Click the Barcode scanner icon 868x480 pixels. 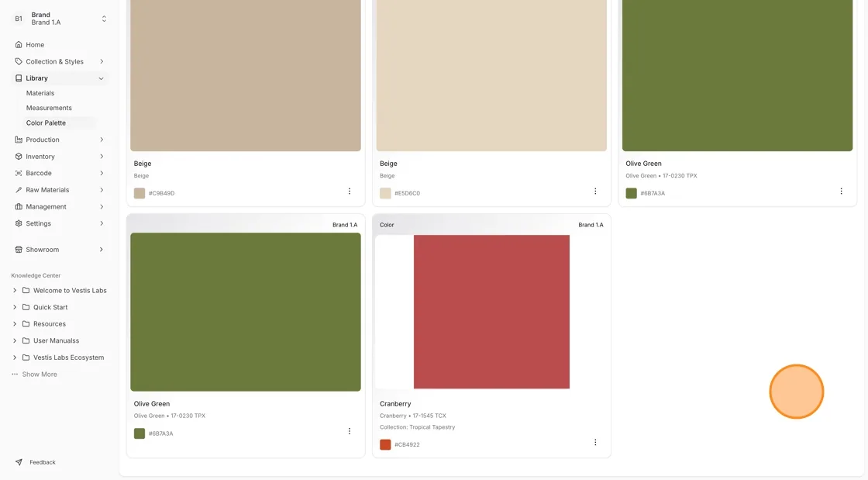pos(19,173)
